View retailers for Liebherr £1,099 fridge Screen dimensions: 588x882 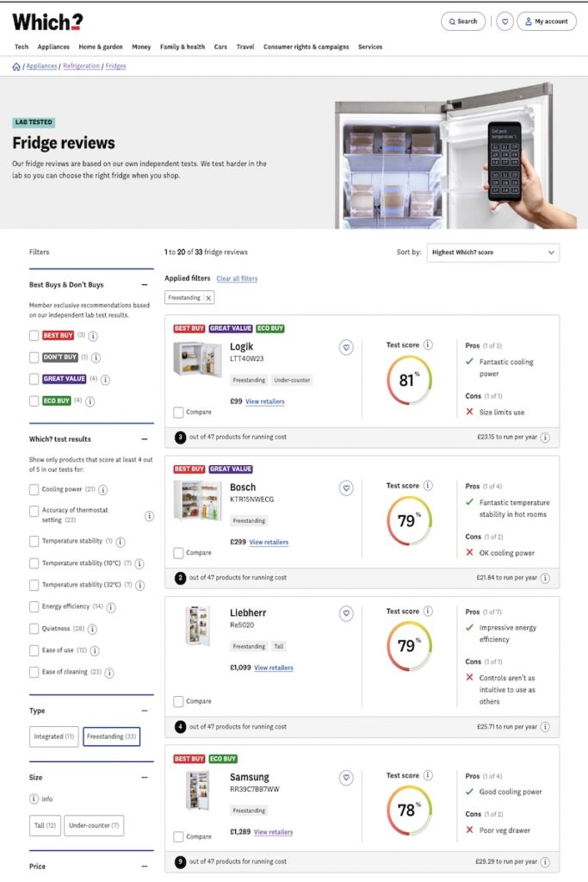(273, 668)
